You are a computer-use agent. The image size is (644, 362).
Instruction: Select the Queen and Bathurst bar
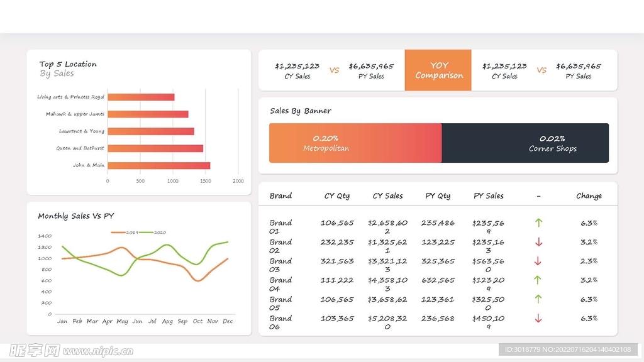pyautogui.click(x=155, y=148)
